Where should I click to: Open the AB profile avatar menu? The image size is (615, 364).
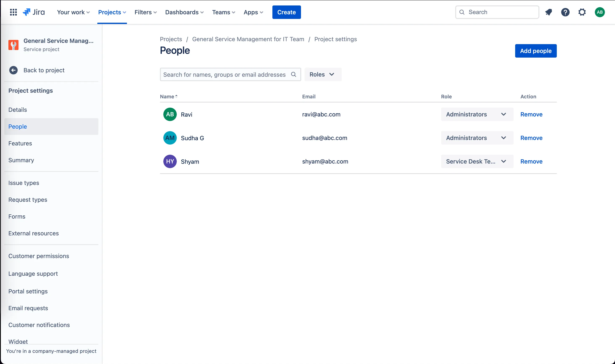tap(599, 12)
